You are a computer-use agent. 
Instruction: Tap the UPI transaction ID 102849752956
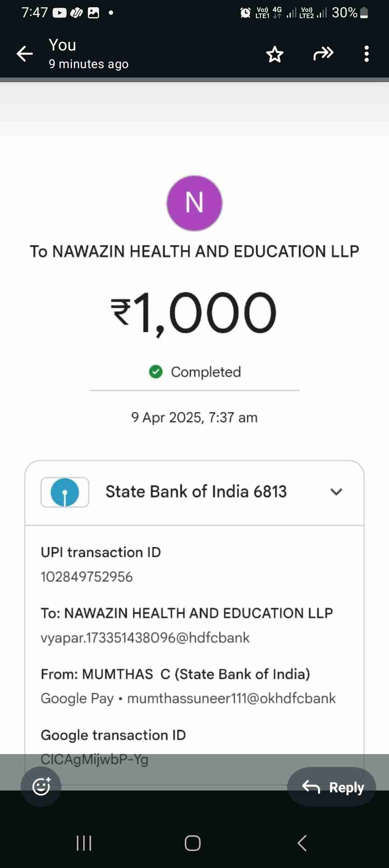tap(87, 577)
